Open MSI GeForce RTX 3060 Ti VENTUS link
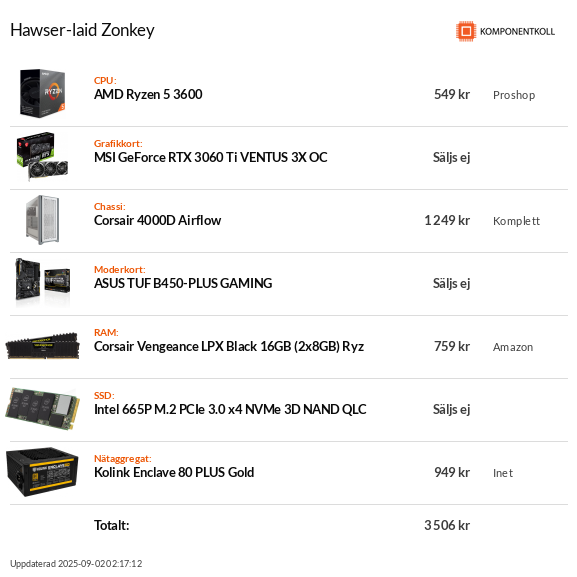The height and width of the screenshot is (577, 577). coord(210,157)
